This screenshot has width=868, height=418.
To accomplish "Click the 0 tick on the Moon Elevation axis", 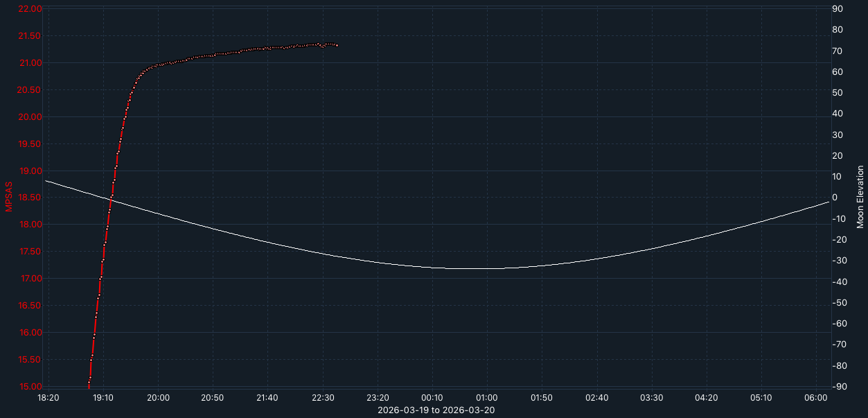I will click(x=836, y=196).
